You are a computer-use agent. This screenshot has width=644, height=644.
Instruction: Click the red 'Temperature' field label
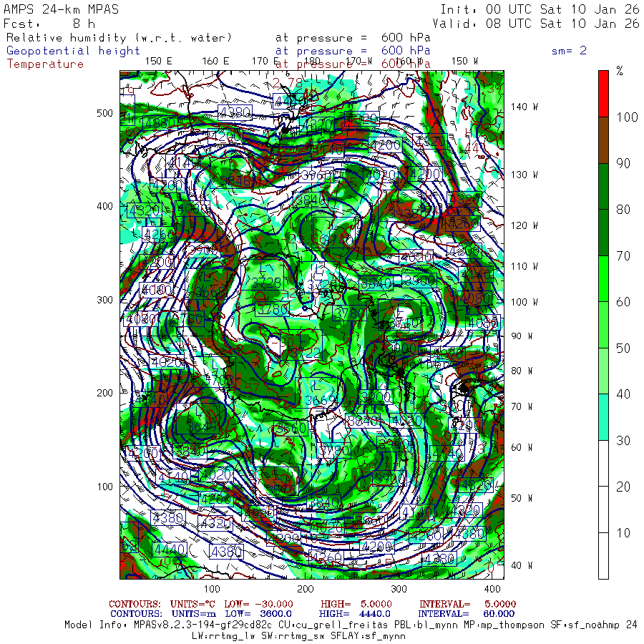45,64
